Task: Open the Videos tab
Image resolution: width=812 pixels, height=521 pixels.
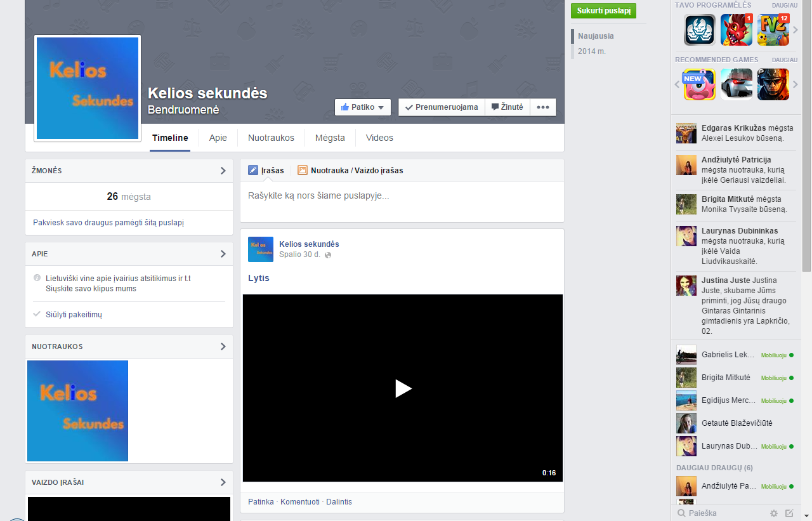Action: pyautogui.click(x=379, y=138)
